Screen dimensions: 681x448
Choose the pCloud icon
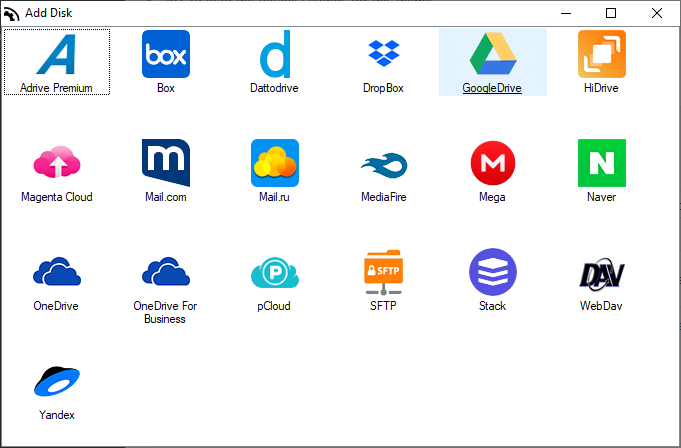pos(275,273)
